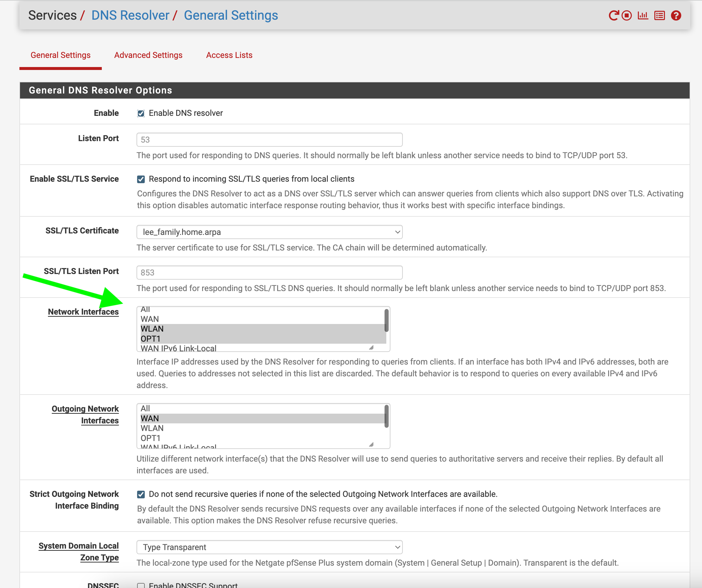Restart the DNS Resolver service icon
Image resolution: width=702 pixels, height=588 pixels.
pos(613,15)
